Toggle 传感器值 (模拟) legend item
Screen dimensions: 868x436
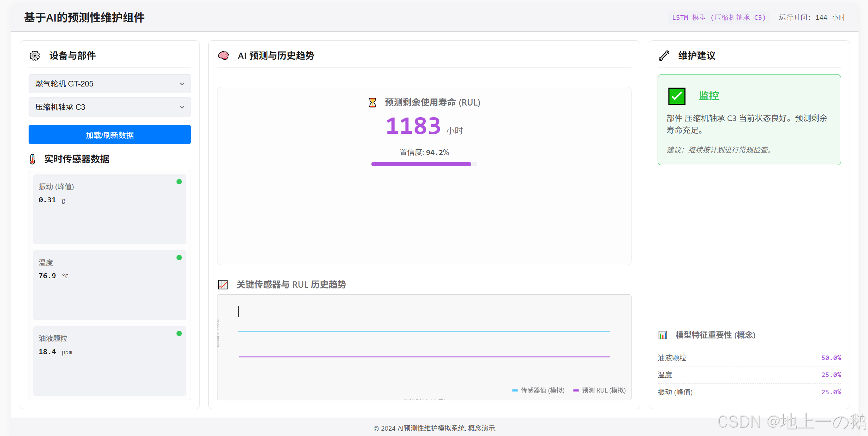(538, 390)
